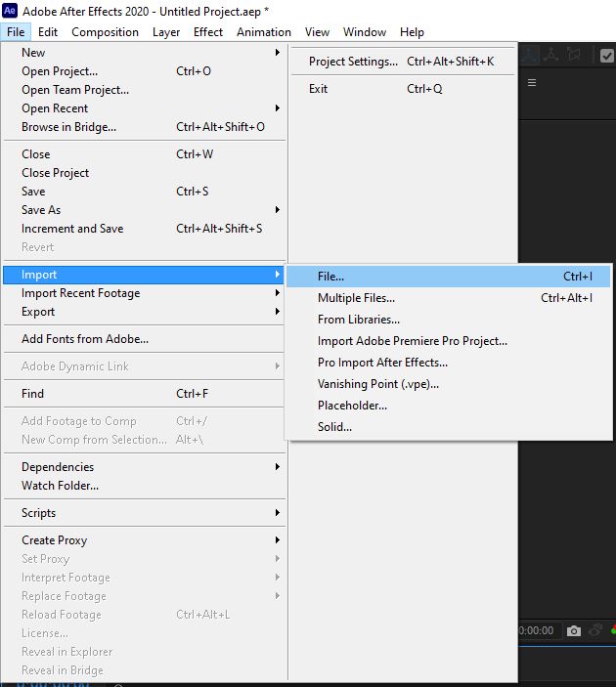The image size is (616, 687).
Task: Expand the Open Recent submenu arrow
Action: [277, 108]
